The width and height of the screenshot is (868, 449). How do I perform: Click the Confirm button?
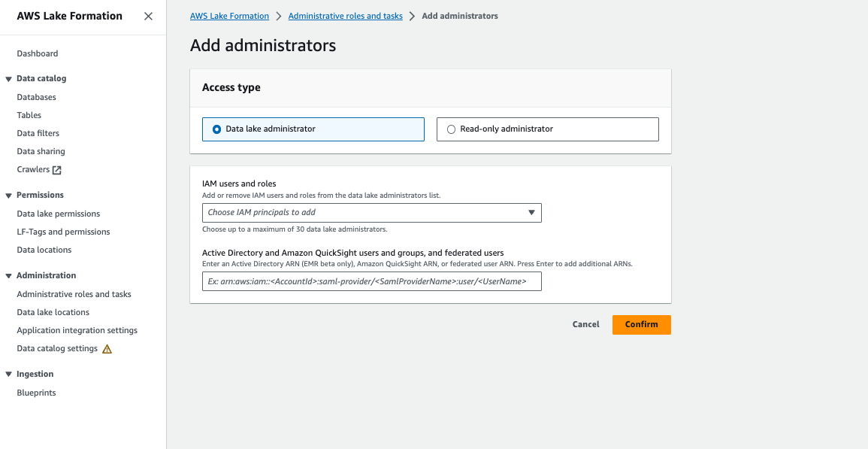pyautogui.click(x=642, y=325)
